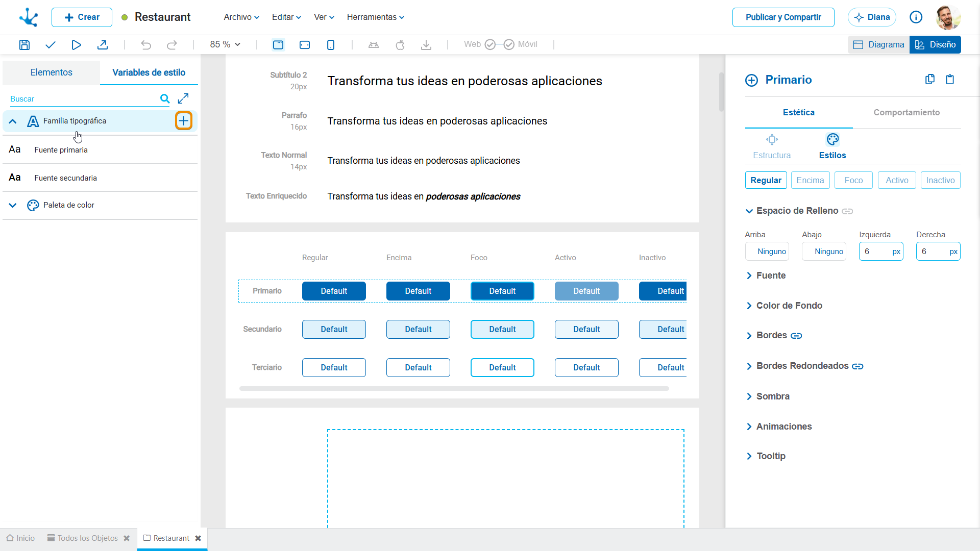Toggle the Móvil check circle
Viewport: 980px width, 551px height.
(509, 45)
